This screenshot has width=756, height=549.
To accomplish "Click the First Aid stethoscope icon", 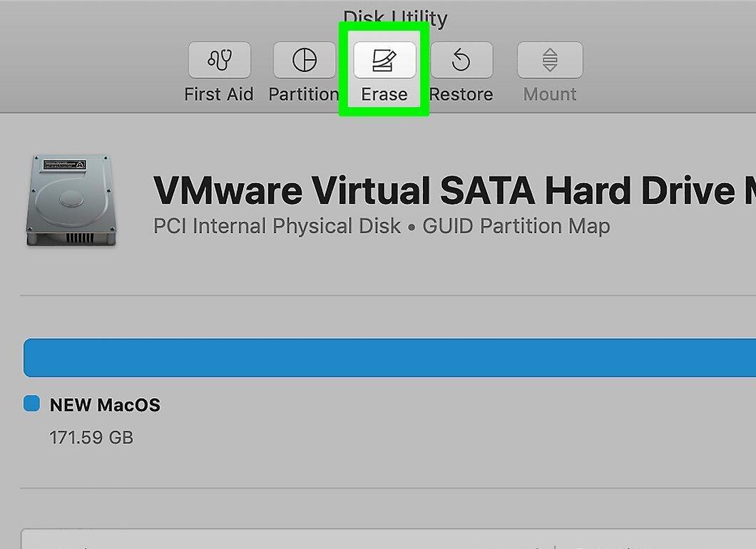I will click(x=220, y=60).
